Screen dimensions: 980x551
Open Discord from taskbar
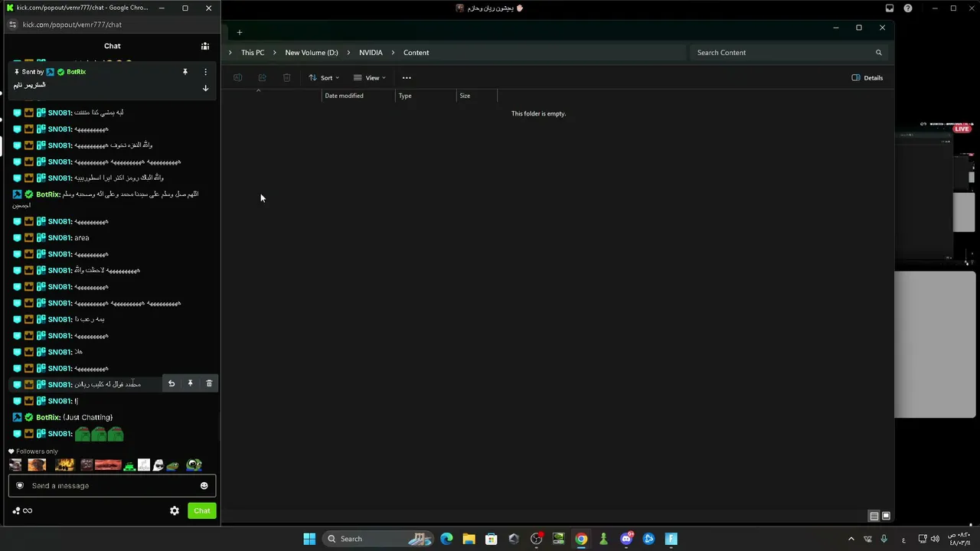[626, 539]
